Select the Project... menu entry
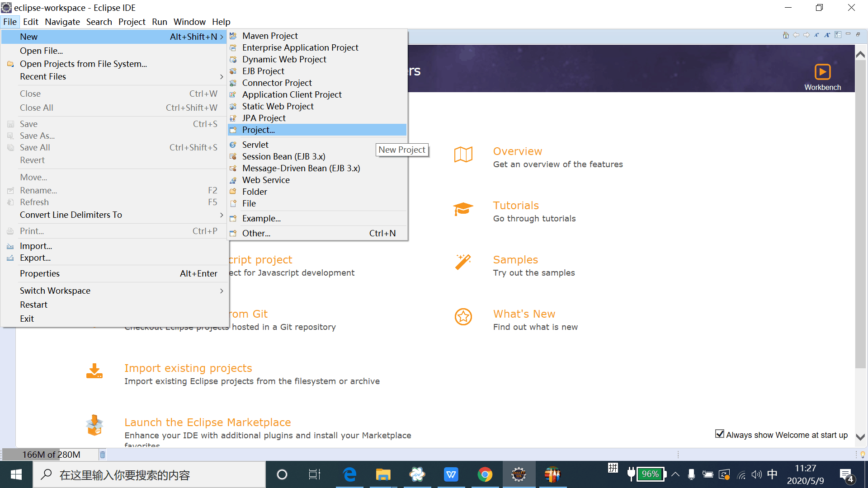 (317, 130)
